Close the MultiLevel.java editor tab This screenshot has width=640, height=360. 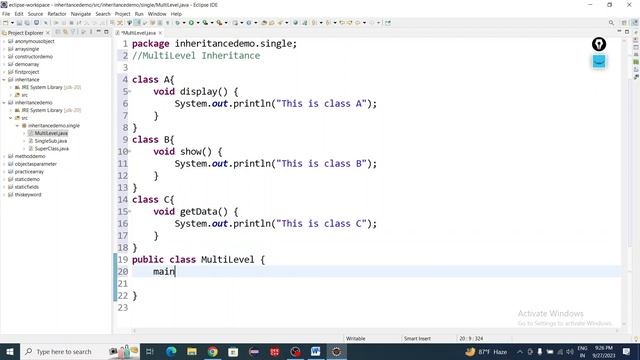click(160, 33)
